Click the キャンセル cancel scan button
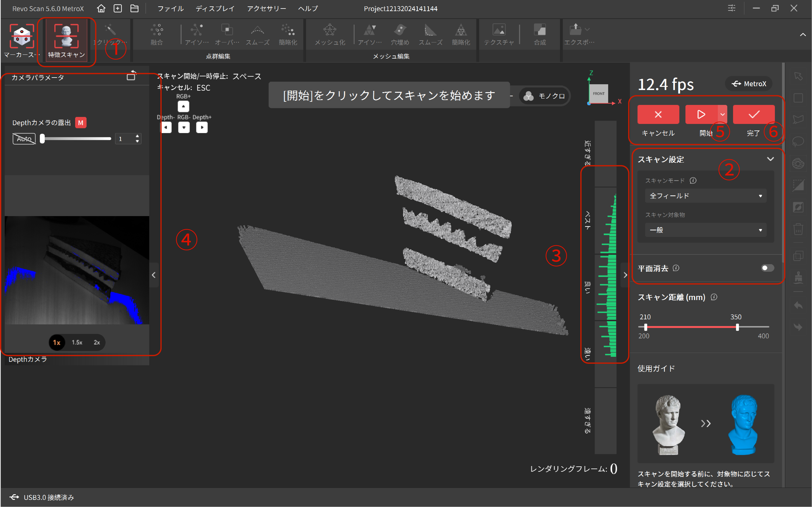Image resolution: width=812 pixels, height=507 pixels. (658, 114)
